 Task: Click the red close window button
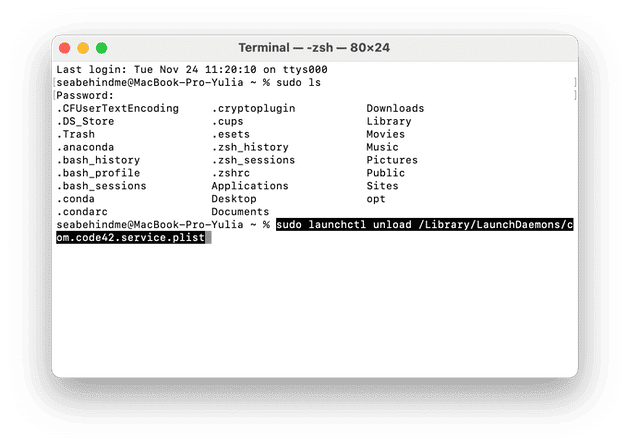point(65,48)
